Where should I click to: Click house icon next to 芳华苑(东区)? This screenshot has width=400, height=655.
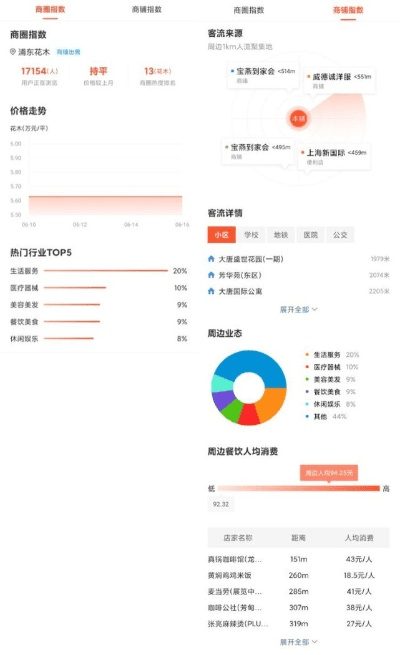tap(211, 275)
